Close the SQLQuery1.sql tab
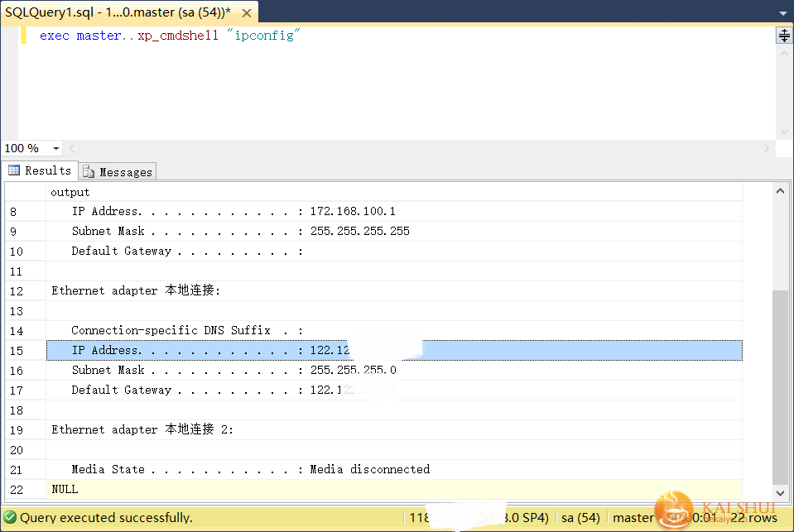Viewport: 794px width, 532px height. point(247,13)
